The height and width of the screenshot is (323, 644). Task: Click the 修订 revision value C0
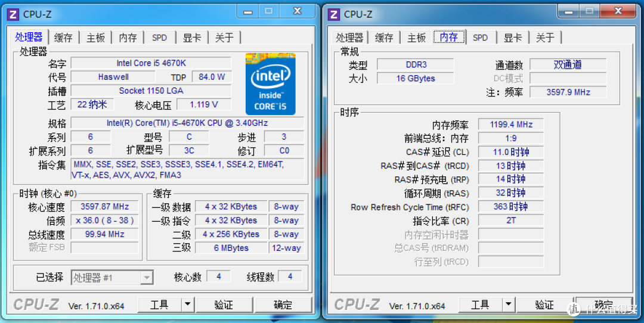pyautogui.click(x=284, y=151)
